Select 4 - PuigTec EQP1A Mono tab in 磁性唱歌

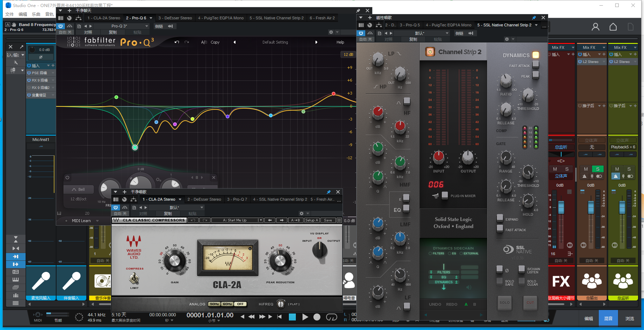pyautogui.click(x=449, y=25)
